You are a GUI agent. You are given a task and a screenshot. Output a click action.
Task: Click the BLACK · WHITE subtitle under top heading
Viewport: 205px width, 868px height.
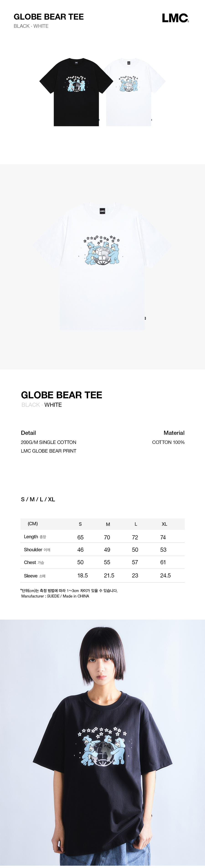(x=31, y=26)
